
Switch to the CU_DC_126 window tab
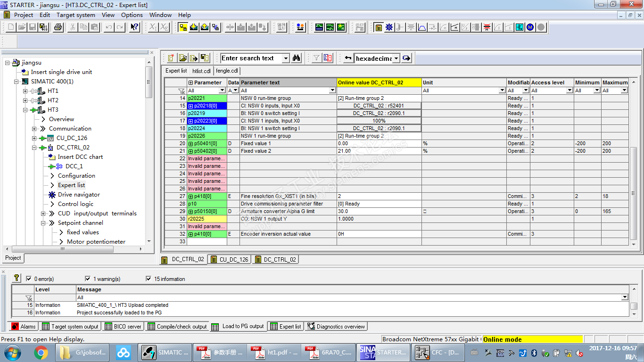pyautogui.click(x=230, y=259)
